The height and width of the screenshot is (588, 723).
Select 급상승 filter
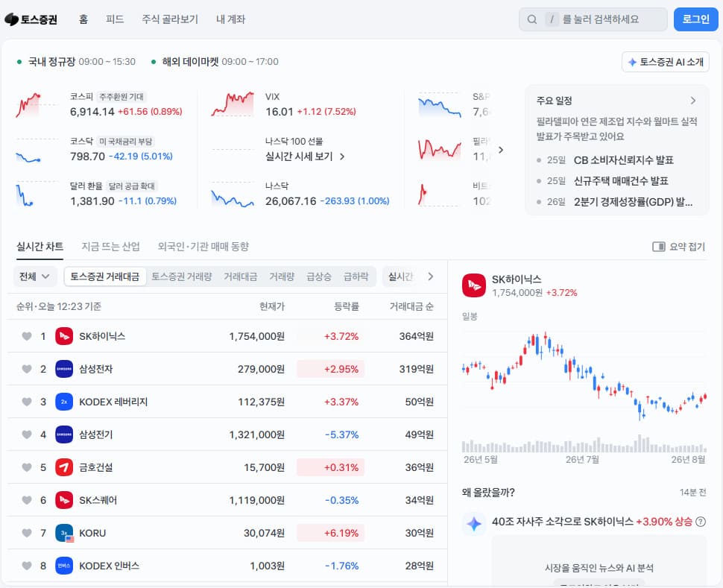point(318,276)
